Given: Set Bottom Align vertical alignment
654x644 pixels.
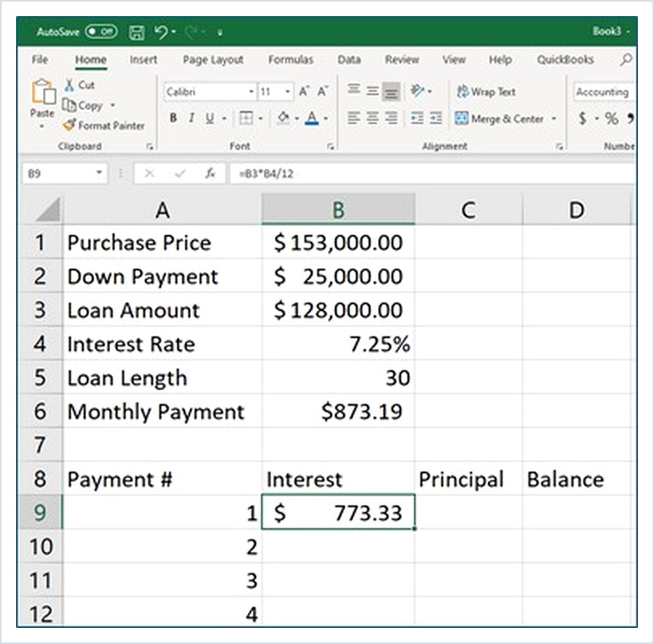Looking at the screenshot, I should pos(391,92).
